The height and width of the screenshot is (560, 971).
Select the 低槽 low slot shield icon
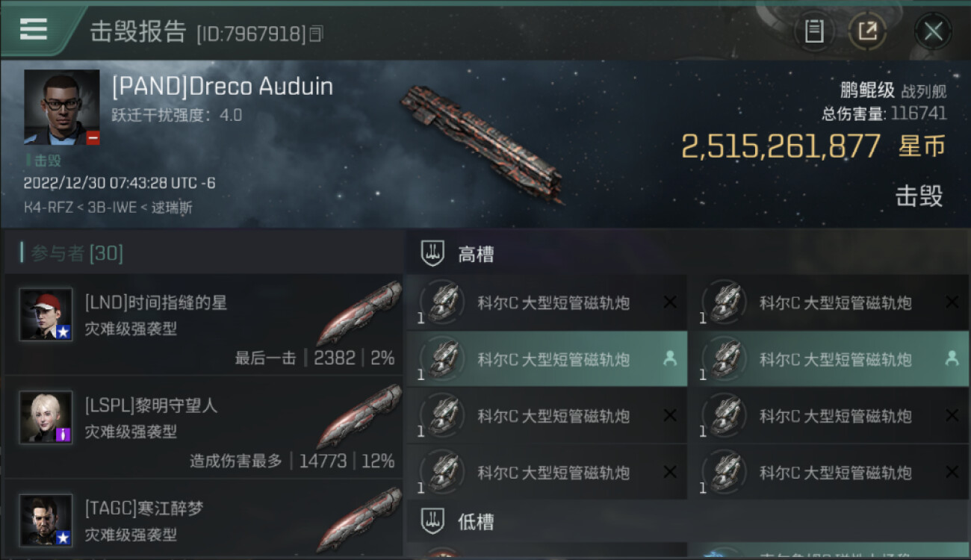(432, 521)
